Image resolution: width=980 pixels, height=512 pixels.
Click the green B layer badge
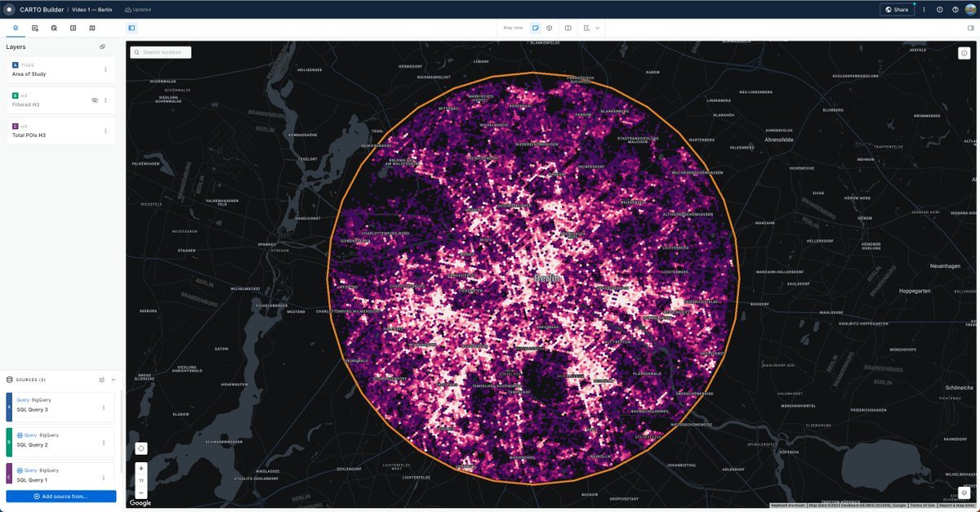(x=16, y=96)
